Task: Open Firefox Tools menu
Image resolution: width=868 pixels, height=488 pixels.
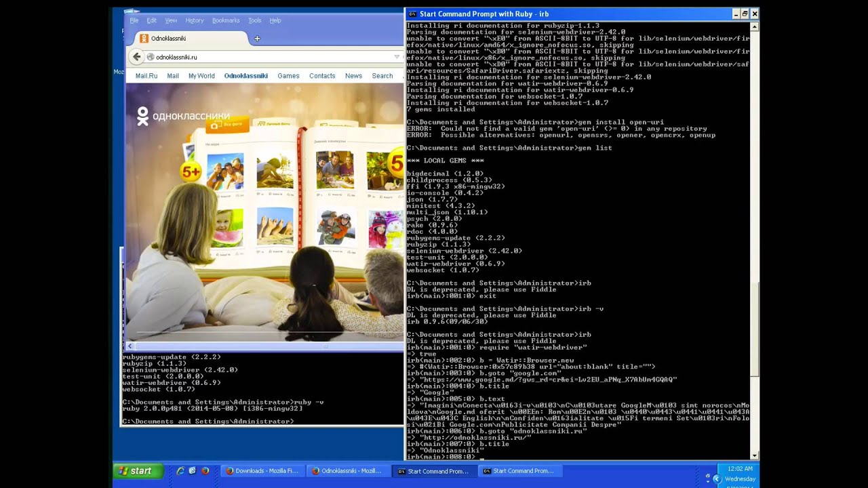Action: pyautogui.click(x=255, y=20)
